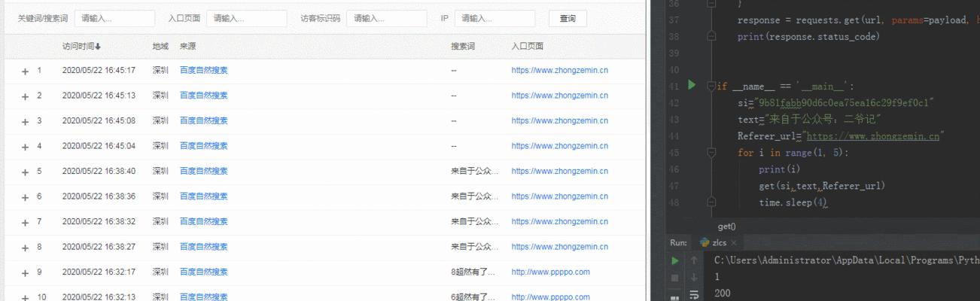The height and width of the screenshot is (301, 980).
Task: Expand visit row 1 details
Action: [x=25, y=71]
